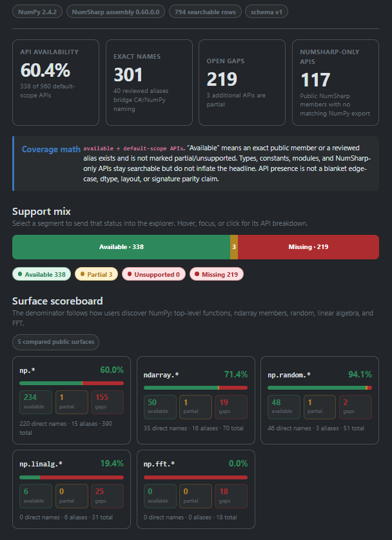The height and width of the screenshot is (540, 392).
Task: Select the 50 available box in ndarray.*
Action: point(160,406)
